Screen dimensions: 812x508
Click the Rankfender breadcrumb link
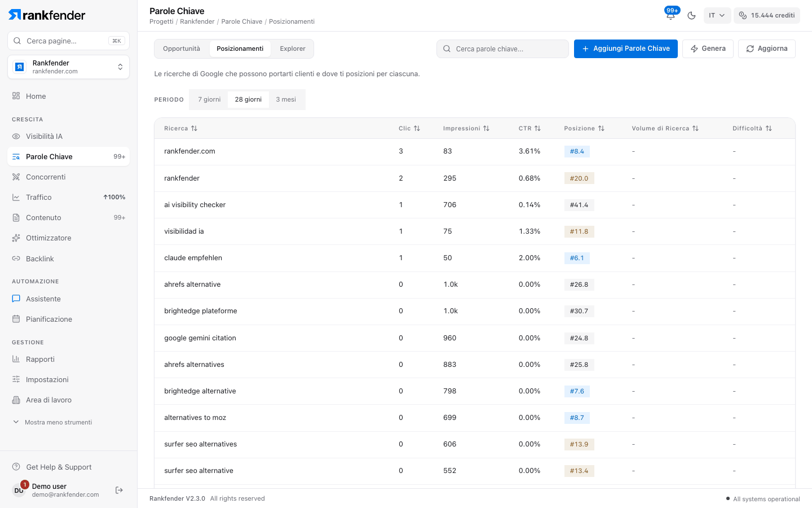tap(197, 21)
